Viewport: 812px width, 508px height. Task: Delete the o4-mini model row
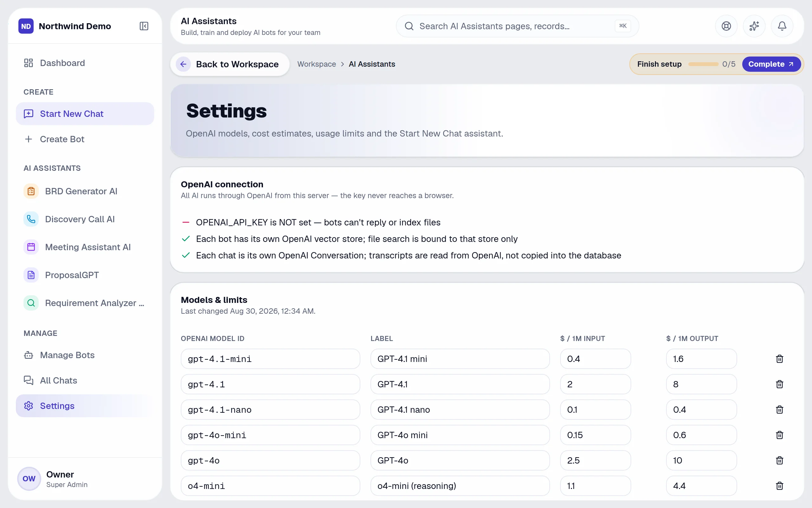(779, 486)
